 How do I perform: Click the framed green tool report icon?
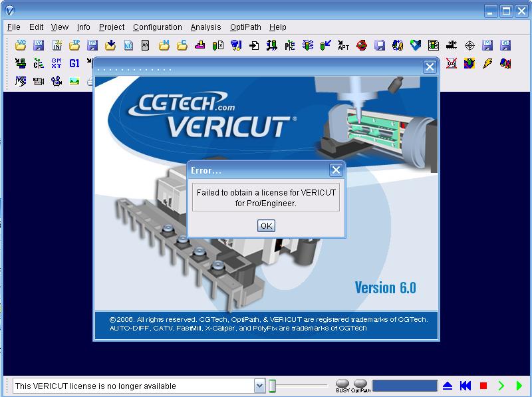434,45
